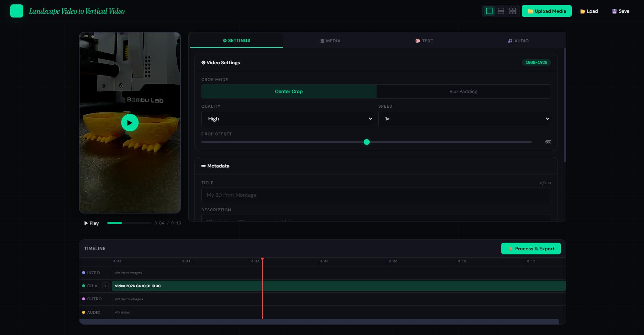Click the Video Settings gear icon
This screenshot has height=335, width=644.
203,62
